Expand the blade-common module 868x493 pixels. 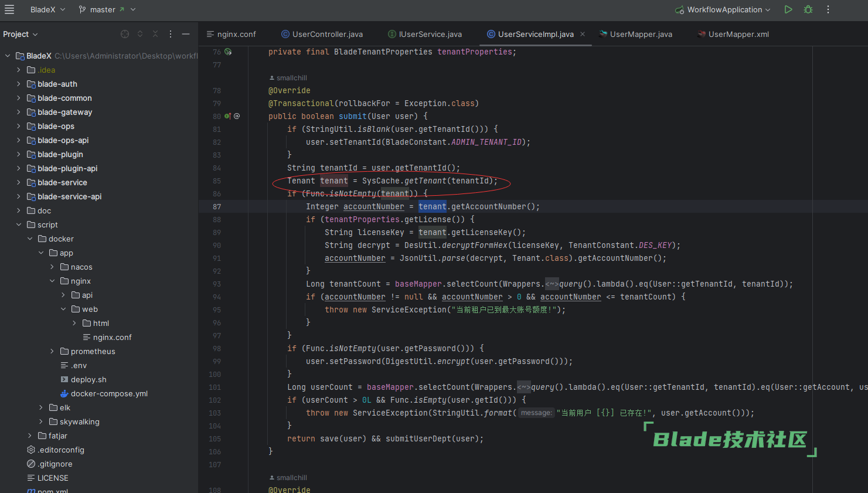pos(19,98)
